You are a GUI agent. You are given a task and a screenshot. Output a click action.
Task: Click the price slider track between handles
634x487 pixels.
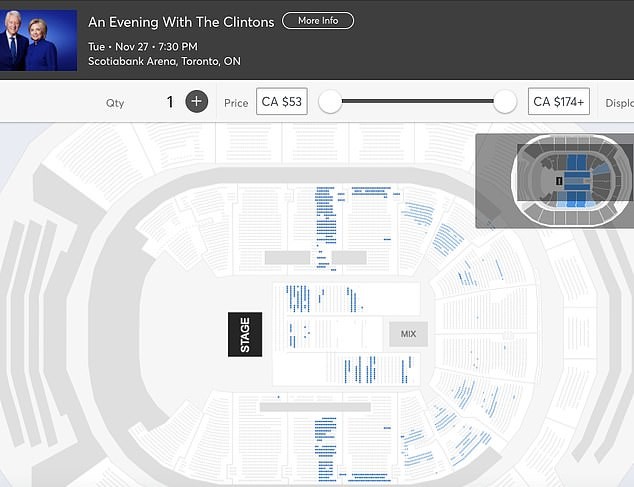[417, 101]
